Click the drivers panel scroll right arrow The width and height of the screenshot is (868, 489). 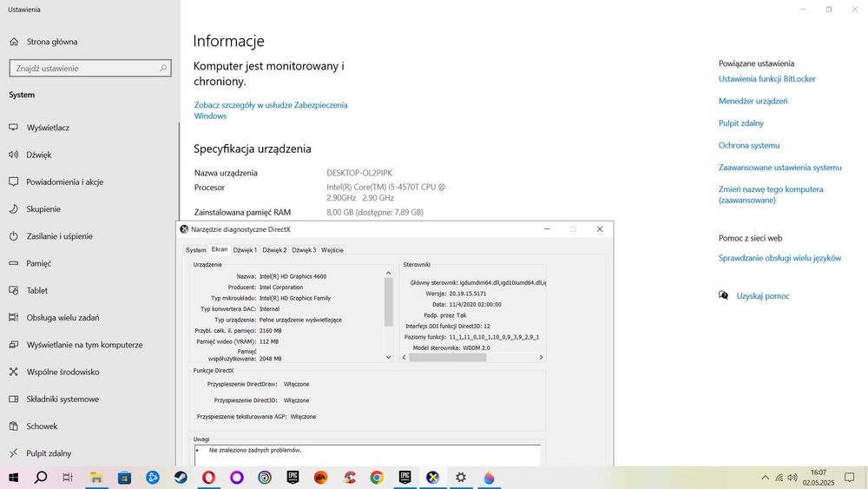coord(541,357)
